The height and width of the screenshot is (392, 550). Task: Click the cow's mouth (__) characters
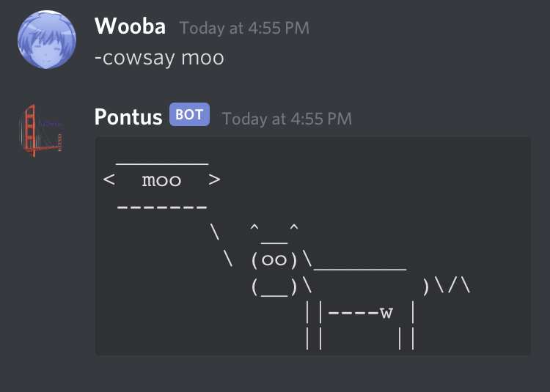click(x=274, y=287)
